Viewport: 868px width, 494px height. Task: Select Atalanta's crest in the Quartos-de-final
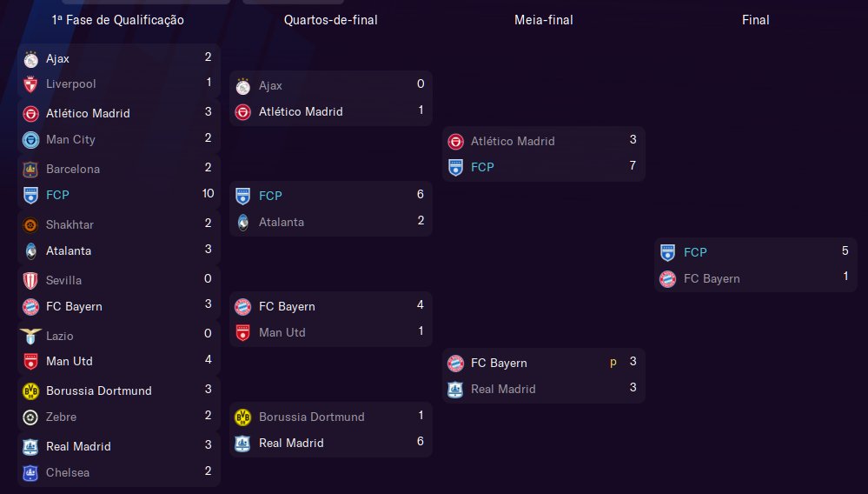coord(243,223)
